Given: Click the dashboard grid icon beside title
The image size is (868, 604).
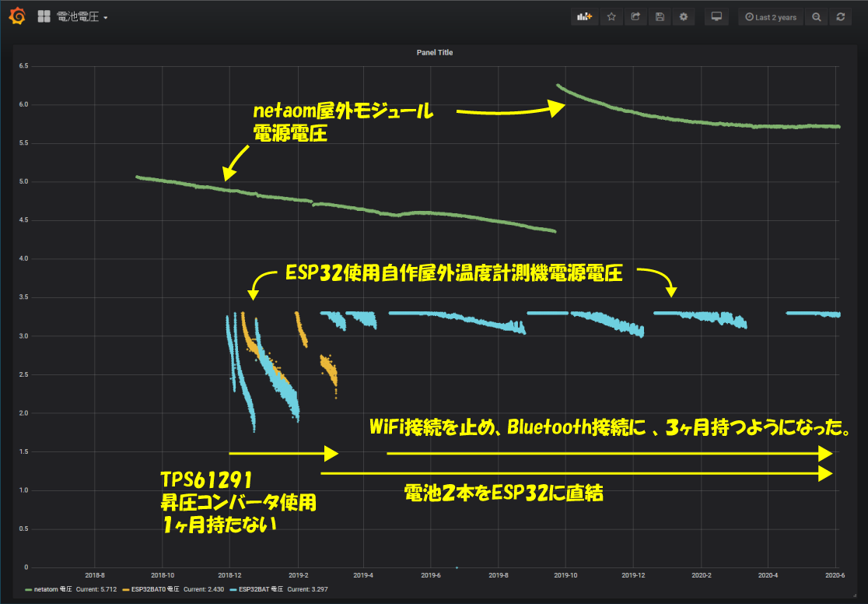Looking at the screenshot, I should point(44,16).
